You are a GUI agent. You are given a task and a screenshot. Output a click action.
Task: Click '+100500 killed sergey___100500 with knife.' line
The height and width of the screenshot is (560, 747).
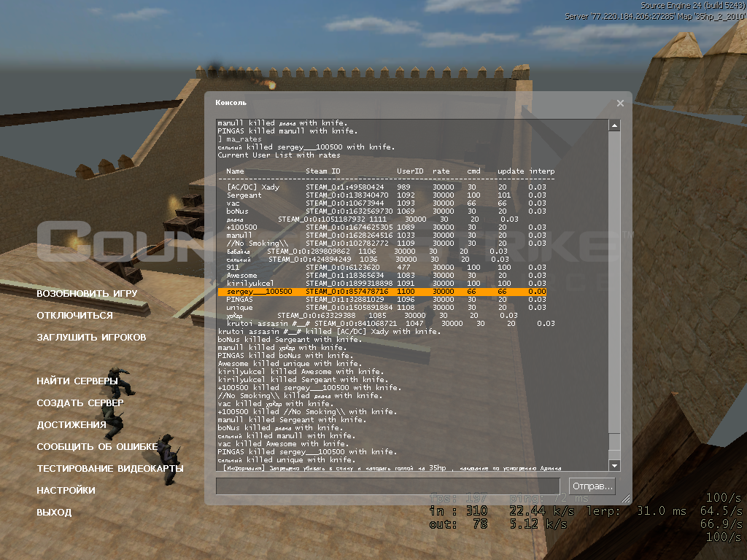click(309, 388)
